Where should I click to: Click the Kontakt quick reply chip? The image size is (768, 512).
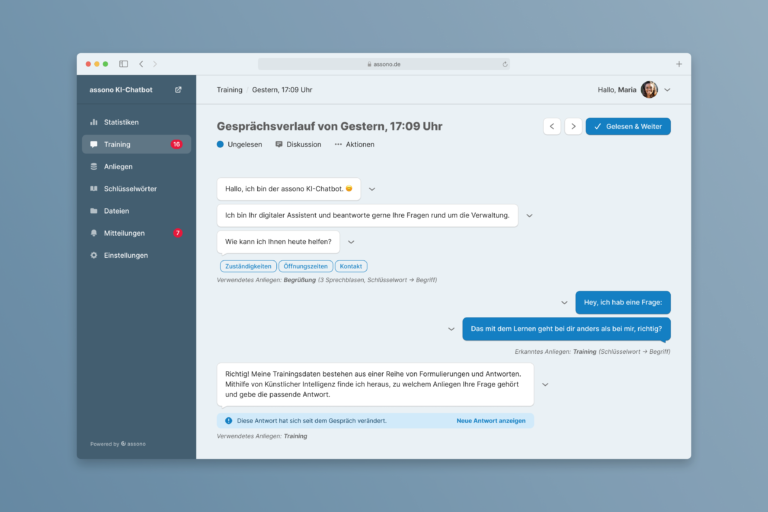pyautogui.click(x=351, y=266)
